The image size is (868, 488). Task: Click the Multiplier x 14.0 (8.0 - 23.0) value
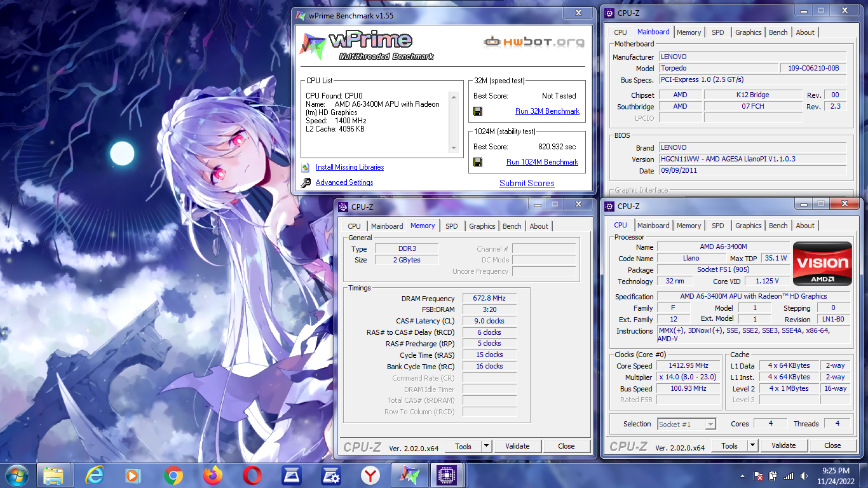688,377
